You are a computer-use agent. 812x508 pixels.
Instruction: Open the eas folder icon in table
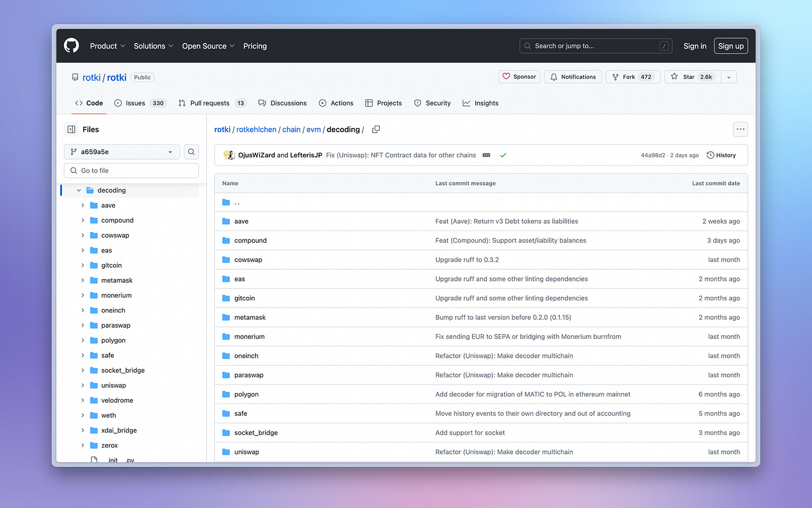coord(226,279)
